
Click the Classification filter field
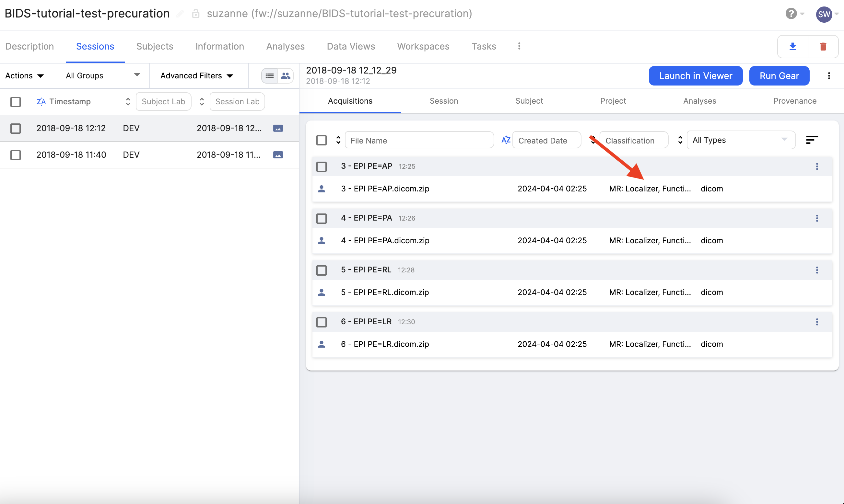tap(634, 140)
